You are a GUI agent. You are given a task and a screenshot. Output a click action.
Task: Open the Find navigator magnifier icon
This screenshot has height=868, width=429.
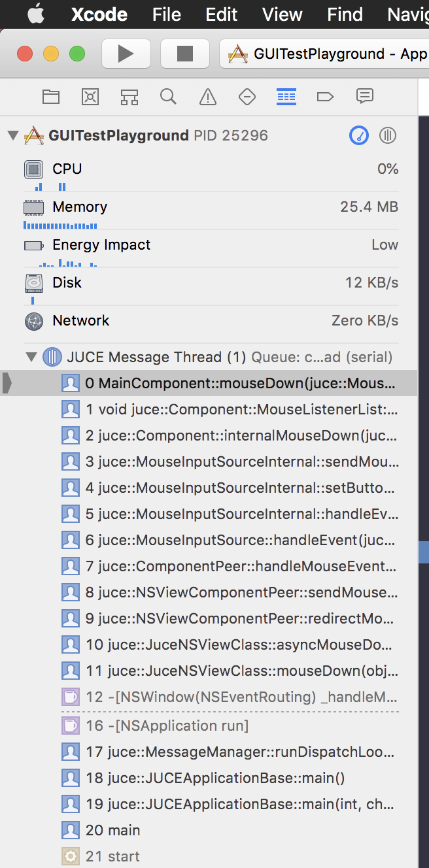(169, 97)
